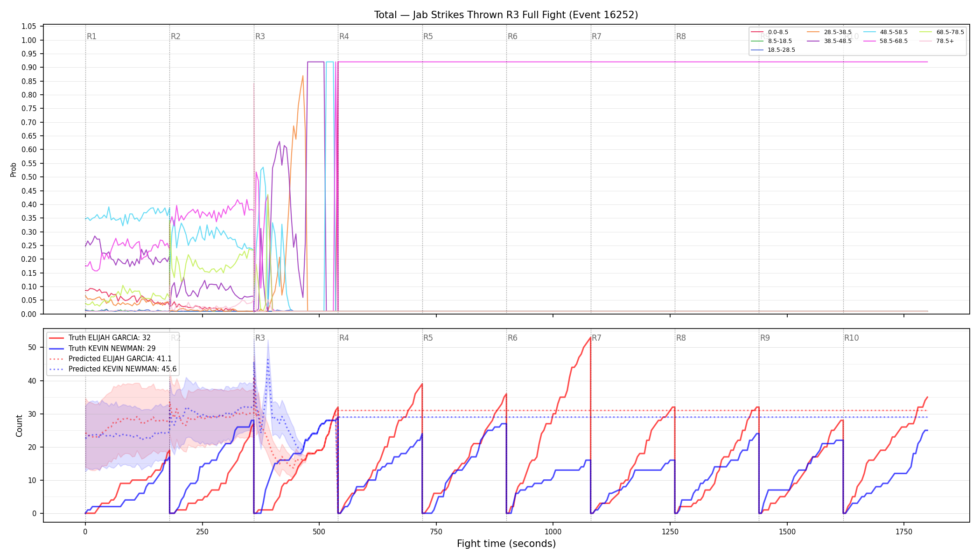This screenshot has width=980, height=560.
Task: Select the 30 tick on the Count axis
Action: pos(32,414)
